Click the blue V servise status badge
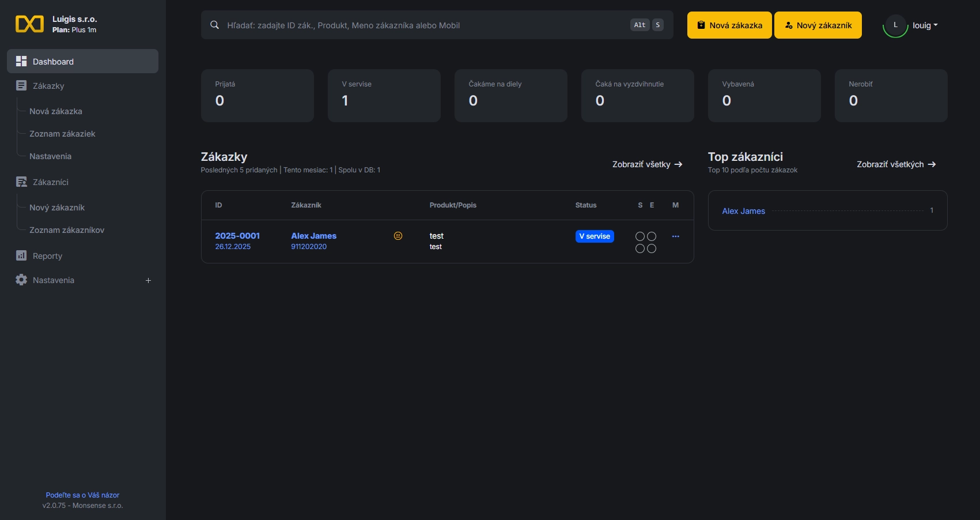980x520 pixels. pos(594,236)
